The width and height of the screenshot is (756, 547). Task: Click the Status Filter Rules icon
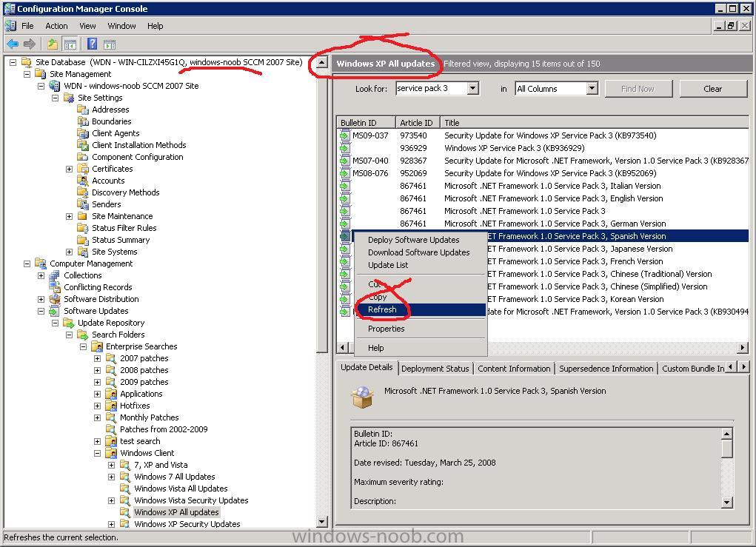[83, 228]
